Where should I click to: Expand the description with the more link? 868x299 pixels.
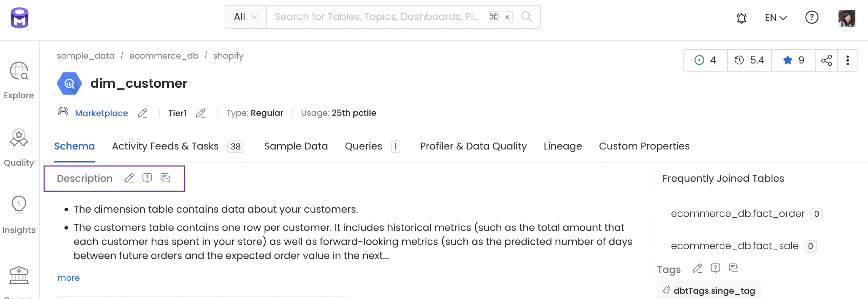coord(68,278)
